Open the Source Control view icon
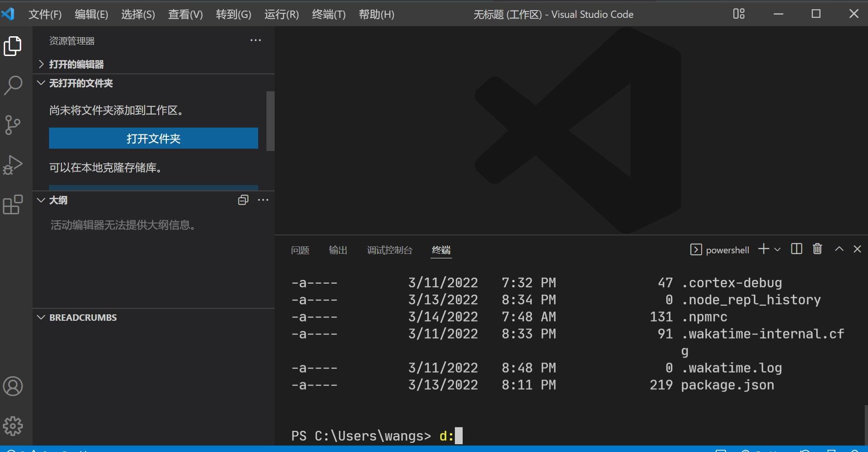868x452 pixels. point(13,125)
